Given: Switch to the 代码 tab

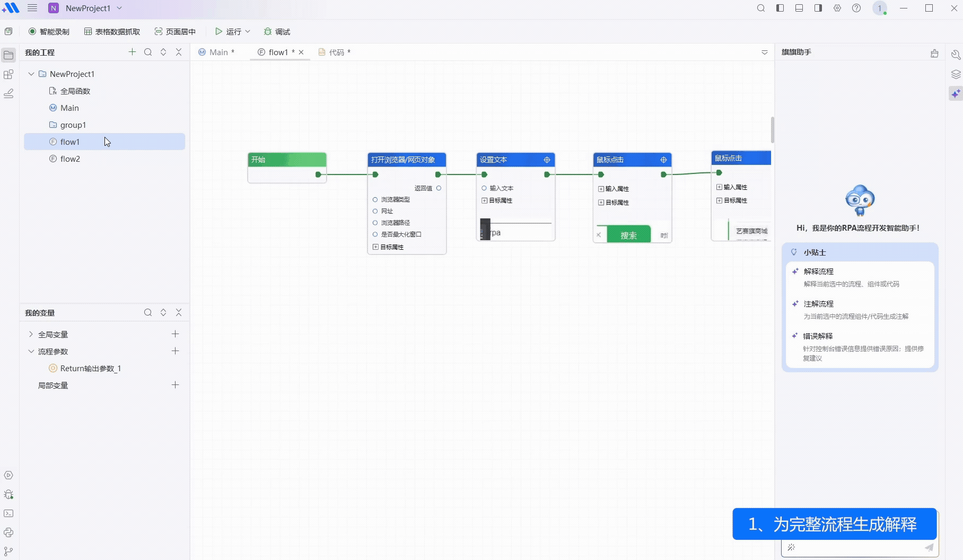Looking at the screenshot, I should point(335,52).
